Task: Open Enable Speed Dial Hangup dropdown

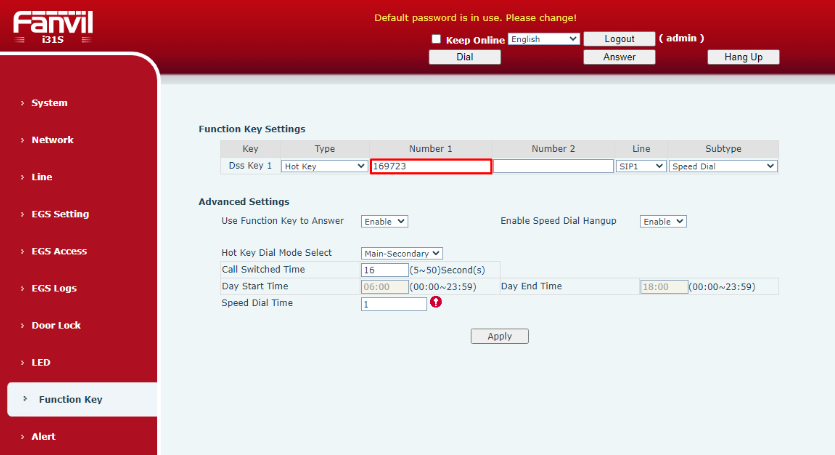Action: [x=663, y=221]
